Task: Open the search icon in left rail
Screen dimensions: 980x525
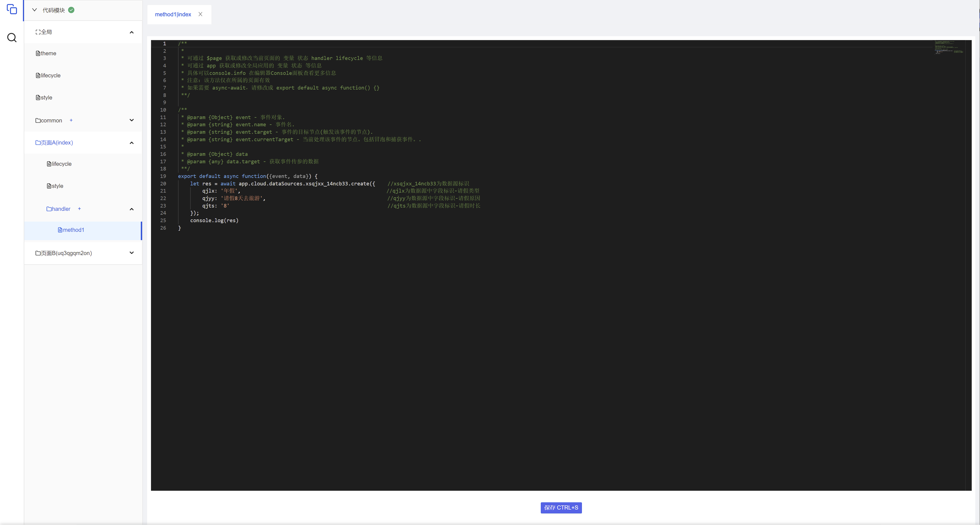Action: click(x=12, y=37)
